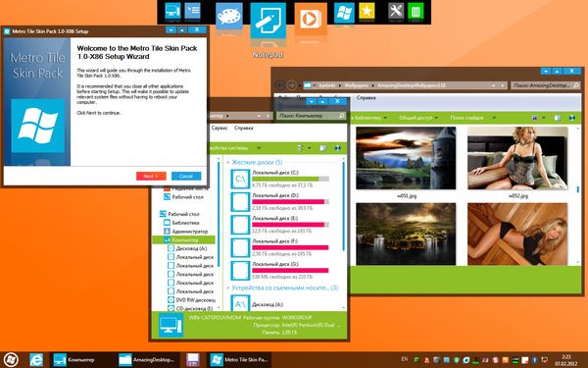The image size is (588, 368).
Task: Open the Local Disk (E:) drive icon
Action: 240,225
